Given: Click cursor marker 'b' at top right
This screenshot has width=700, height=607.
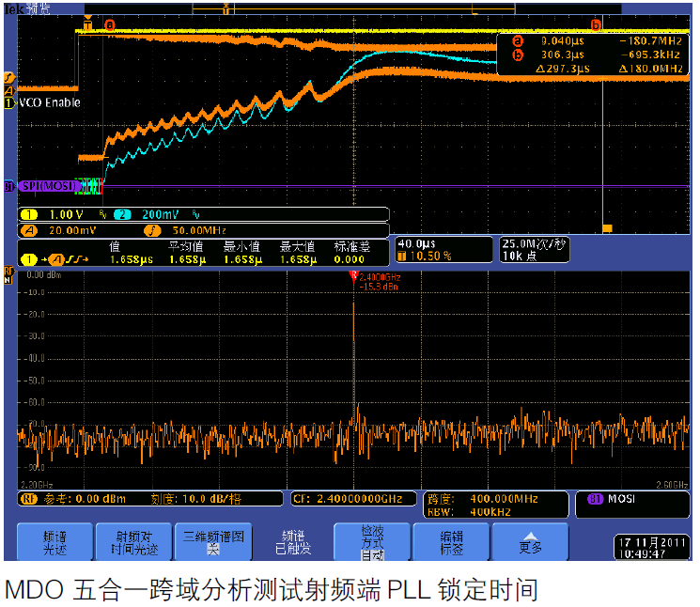Looking at the screenshot, I should click(x=596, y=25).
